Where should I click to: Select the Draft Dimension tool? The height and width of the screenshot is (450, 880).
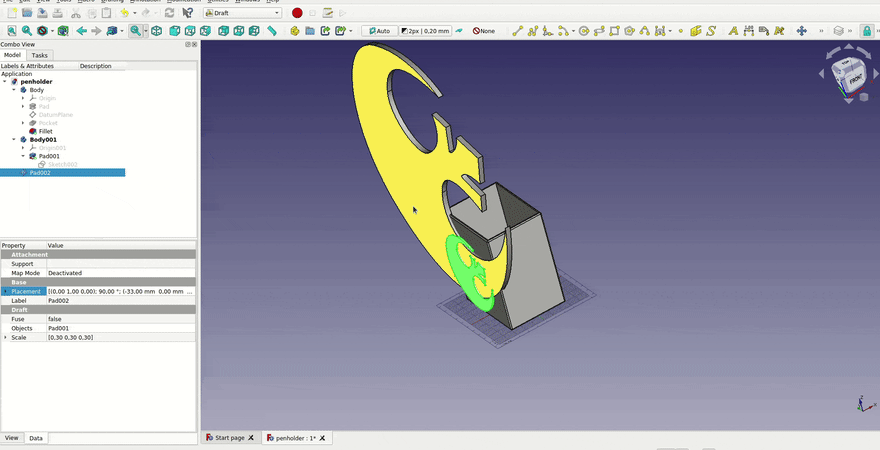pyautogui.click(x=748, y=31)
